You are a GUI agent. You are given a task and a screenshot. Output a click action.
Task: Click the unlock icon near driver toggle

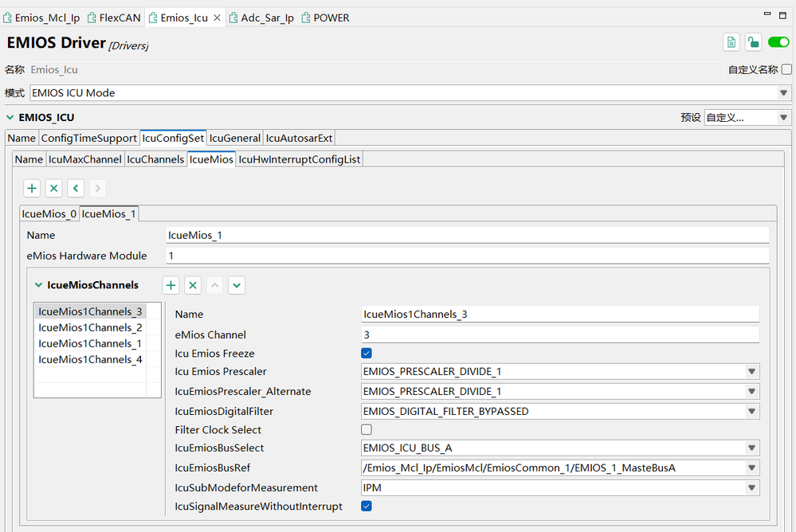click(753, 41)
